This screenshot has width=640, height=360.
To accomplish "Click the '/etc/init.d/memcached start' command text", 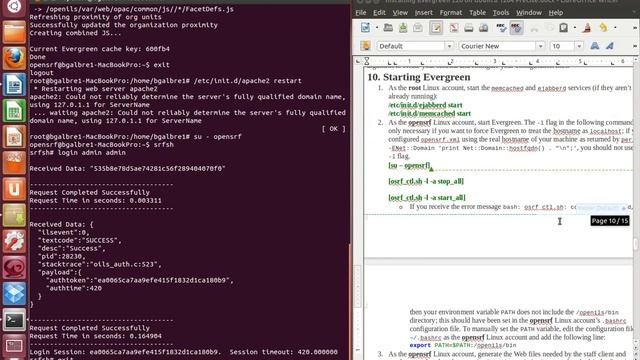I will tap(429, 113).
